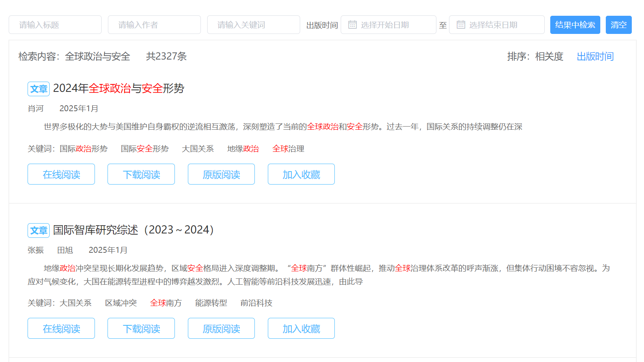Click the calendar icon in start date field
The width and height of the screenshot is (644, 362).
[x=352, y=25]
